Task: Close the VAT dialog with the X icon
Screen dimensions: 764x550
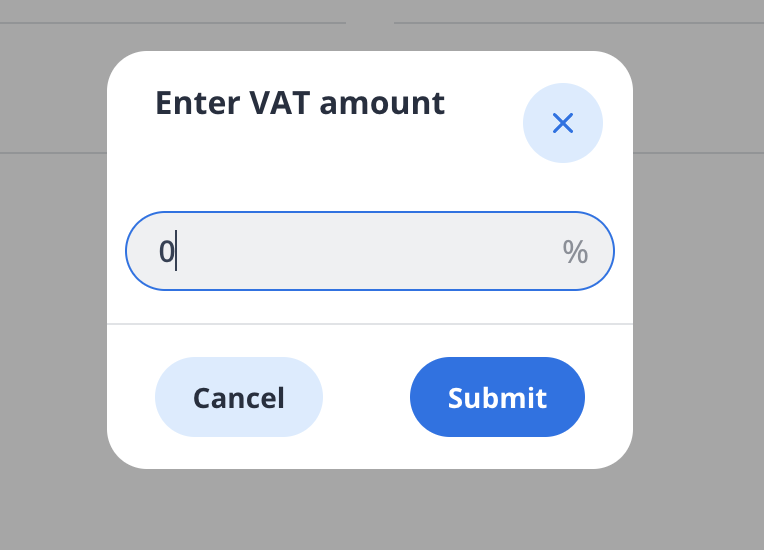Action: click(563, 123)
